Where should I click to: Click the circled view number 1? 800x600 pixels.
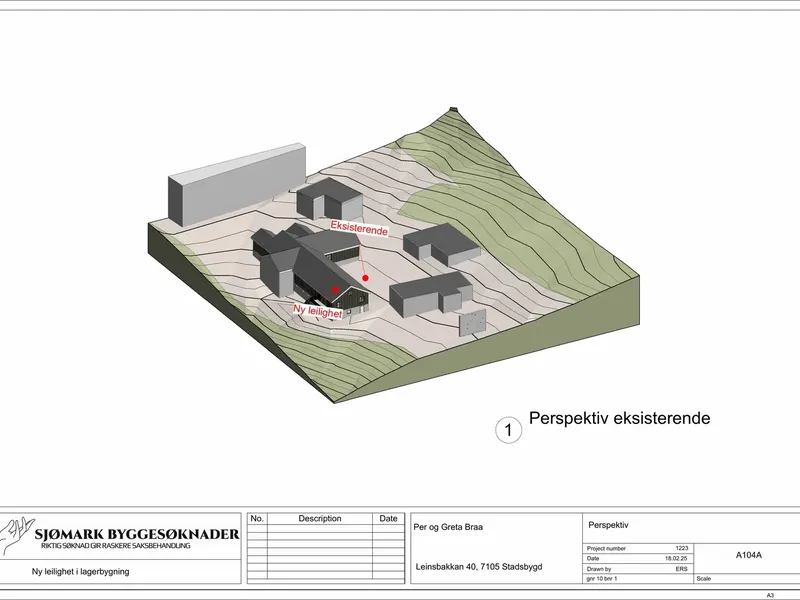tap(508, 430)
